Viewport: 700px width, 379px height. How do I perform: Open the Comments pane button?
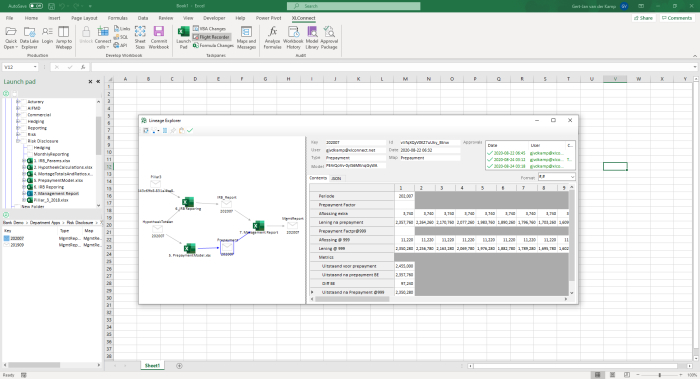677,18
